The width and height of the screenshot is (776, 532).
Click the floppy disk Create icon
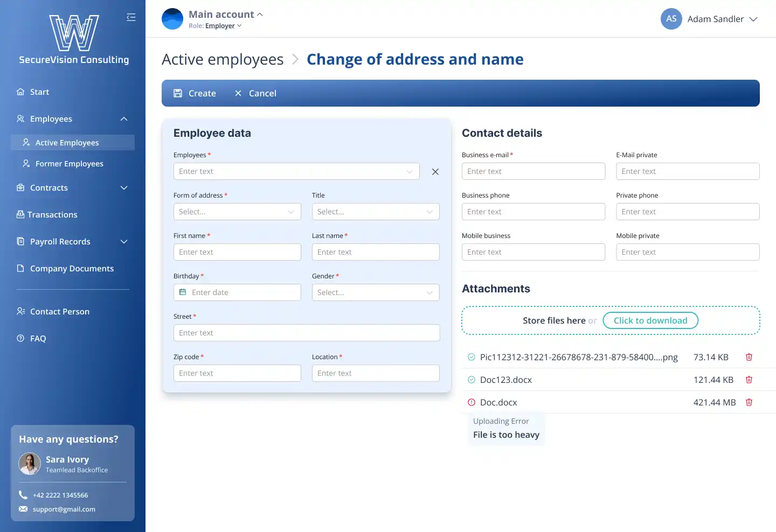[x=178, y=93]
